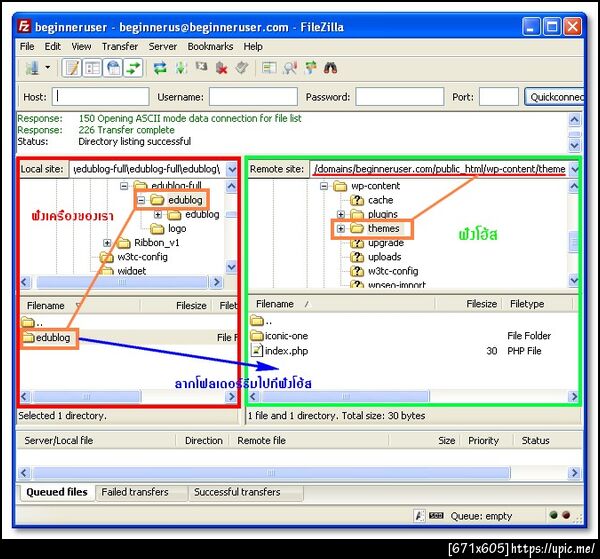Image resolution: width=600 pixels, height=559 pixels.
Task: Click the process queue toolbar icon
Action: [x=181, y=68]
